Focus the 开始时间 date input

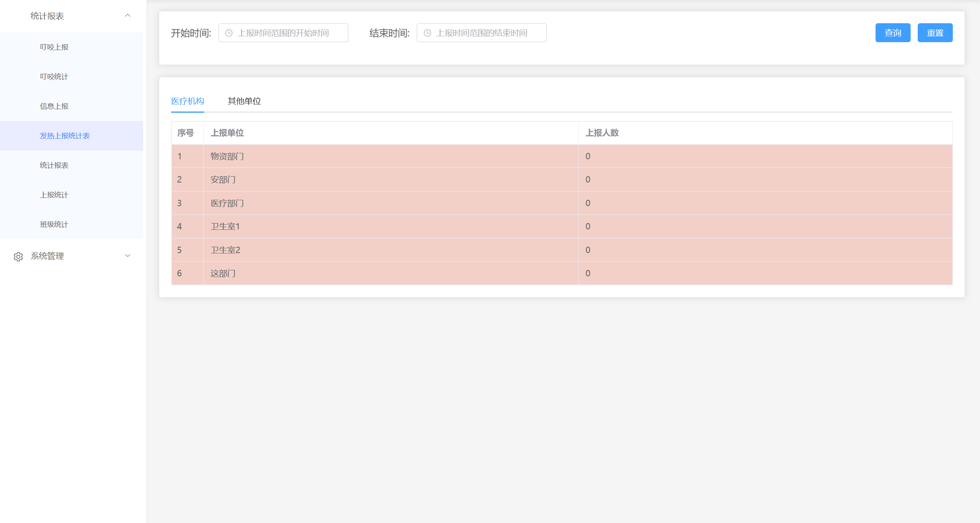283,33
